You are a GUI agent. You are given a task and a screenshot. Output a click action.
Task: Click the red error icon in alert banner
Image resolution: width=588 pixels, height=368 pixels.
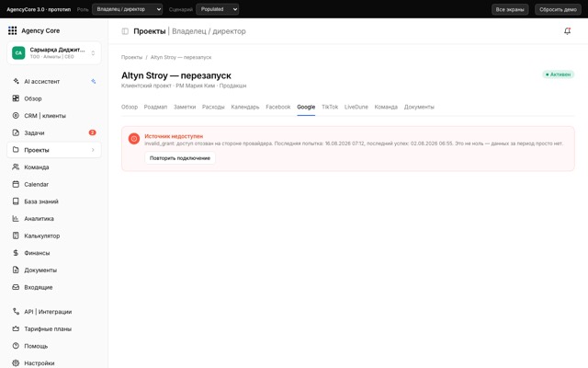click(x=134, y=139)
